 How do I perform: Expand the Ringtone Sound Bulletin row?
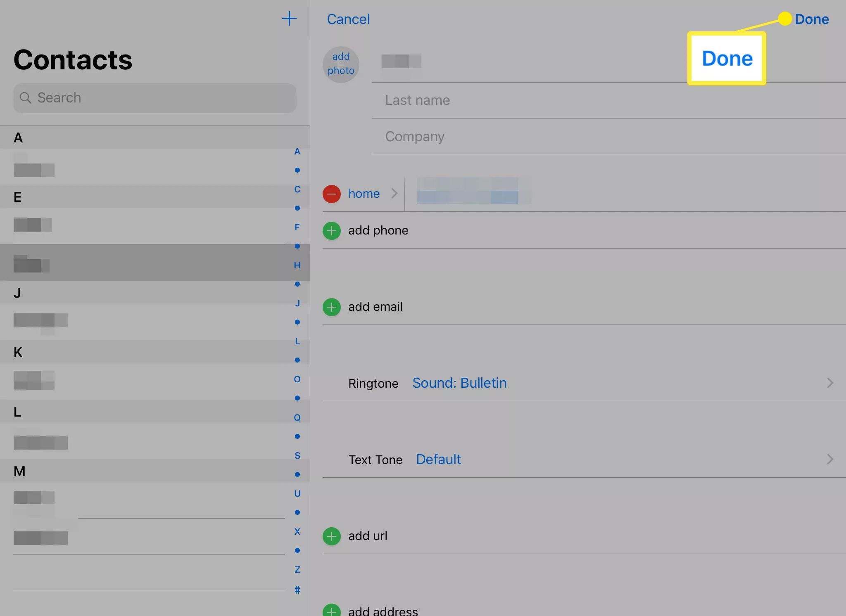[x=829, y=382]
